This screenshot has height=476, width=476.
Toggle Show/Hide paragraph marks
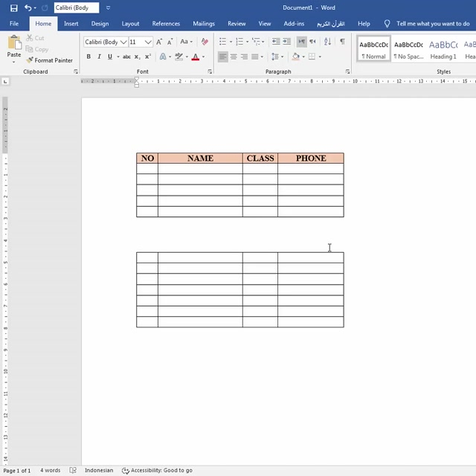pos(342,42)
